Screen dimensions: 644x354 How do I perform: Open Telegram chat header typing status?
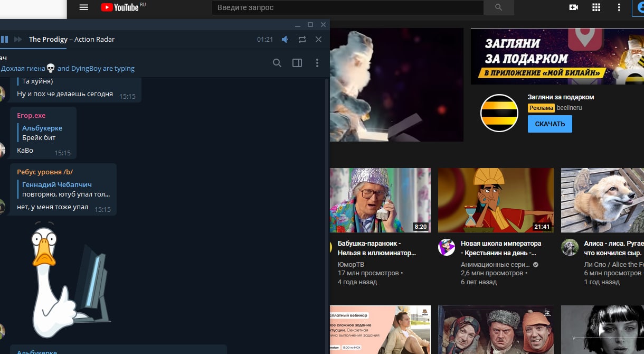68,68
